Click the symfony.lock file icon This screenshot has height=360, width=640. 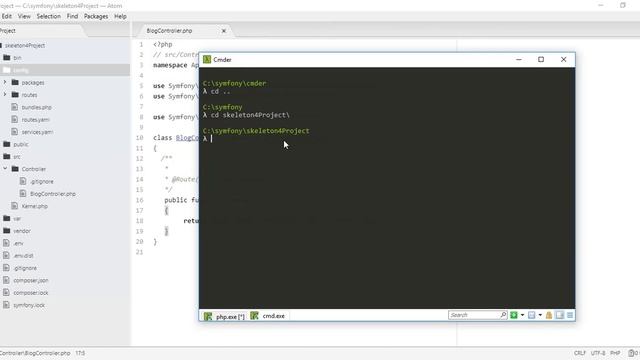[x=6, y=304]
